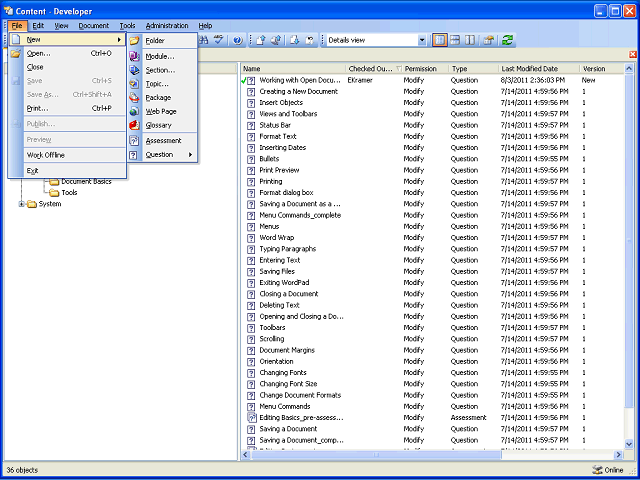The width and height of the screenshot is (640, 480).
Task: Toggle sort arrow on Checked Out column
Action: click(399, 69)
